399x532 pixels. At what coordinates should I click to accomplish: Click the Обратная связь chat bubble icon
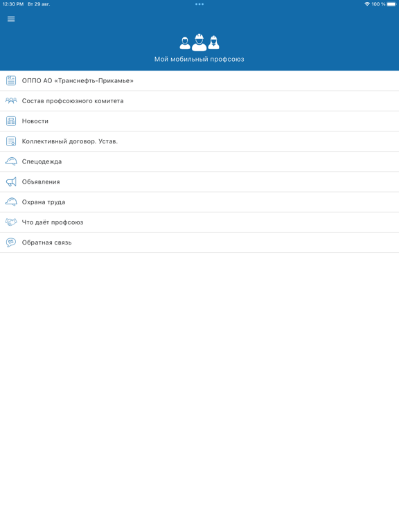[x=11, y=242]
